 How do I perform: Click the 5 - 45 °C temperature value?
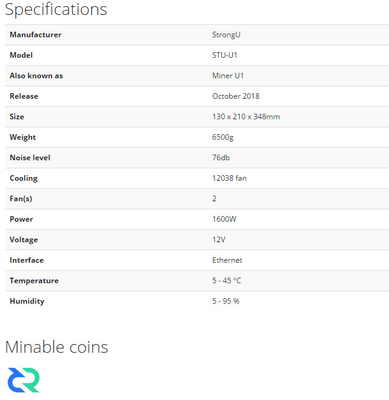[226, 281]
